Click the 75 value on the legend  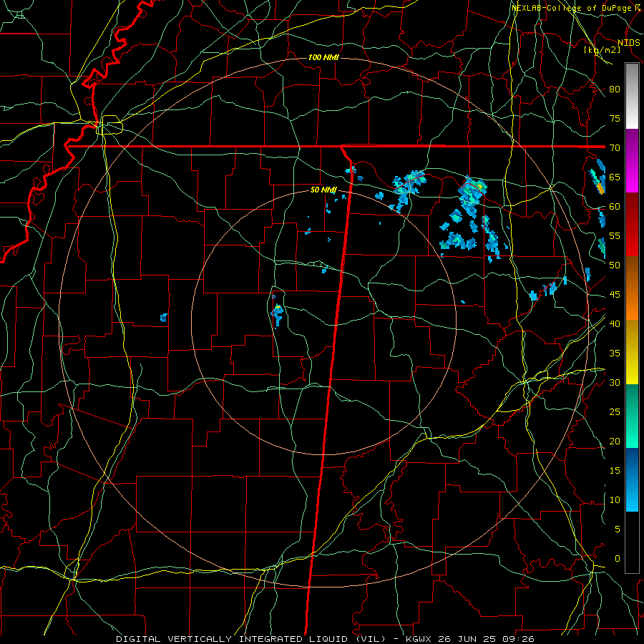tap(615, 119)
